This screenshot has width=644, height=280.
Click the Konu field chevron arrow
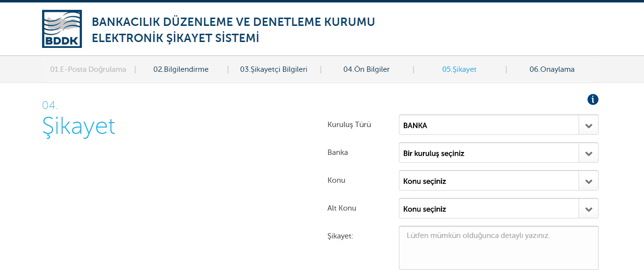589,181
